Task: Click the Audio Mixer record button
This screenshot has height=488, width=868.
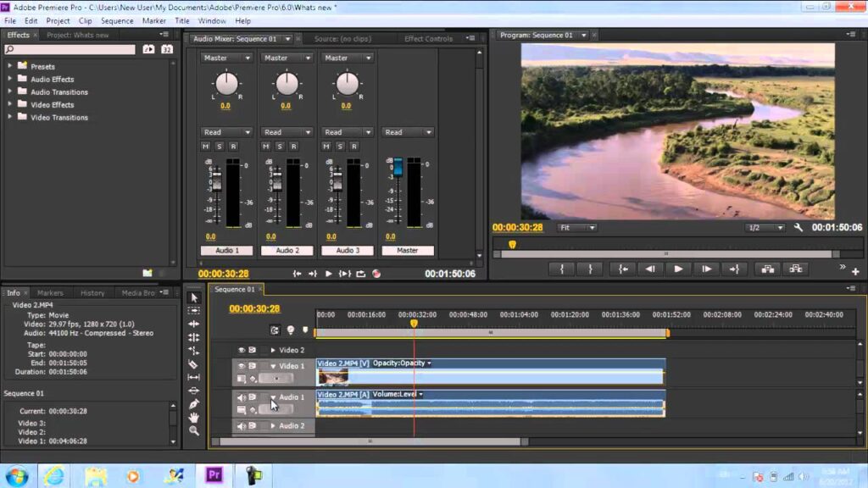Action: pos(376,274)
